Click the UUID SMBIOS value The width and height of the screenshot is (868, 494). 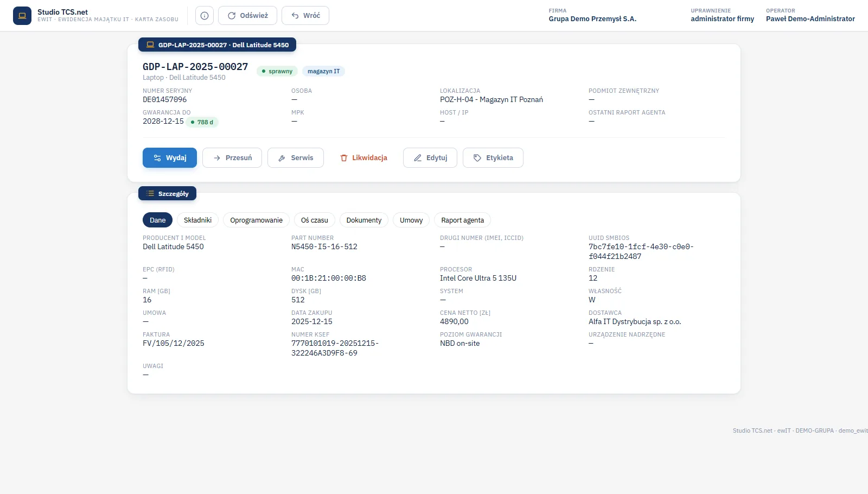(x=641, y=251)
